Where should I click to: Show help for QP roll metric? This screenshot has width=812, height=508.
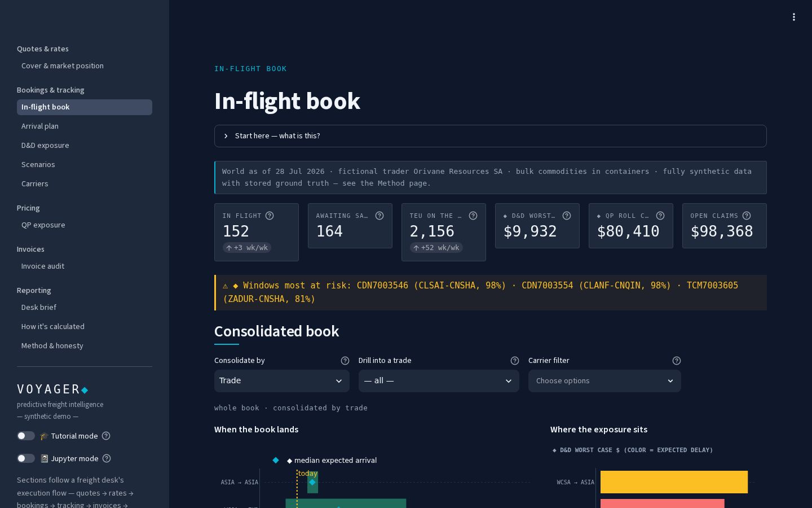tap(660, 216)
